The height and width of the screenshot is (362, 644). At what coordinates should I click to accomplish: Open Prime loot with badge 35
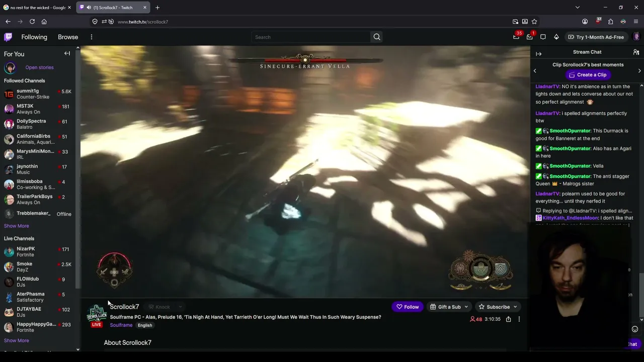tap(516, 37)
